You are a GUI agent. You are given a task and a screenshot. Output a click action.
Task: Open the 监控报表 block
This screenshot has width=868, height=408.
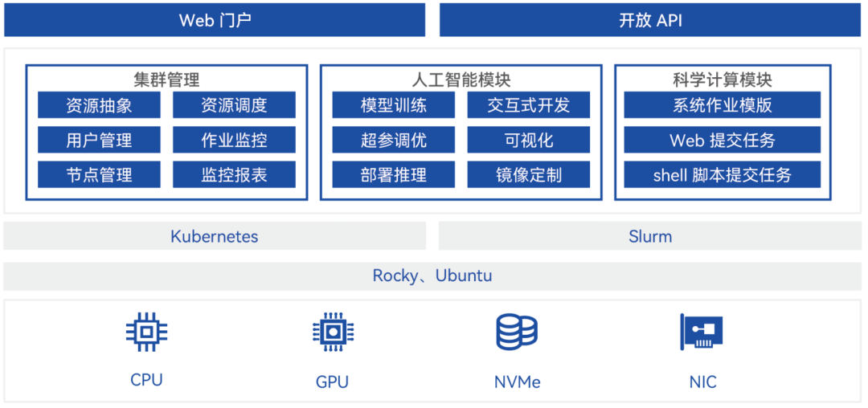234,175
